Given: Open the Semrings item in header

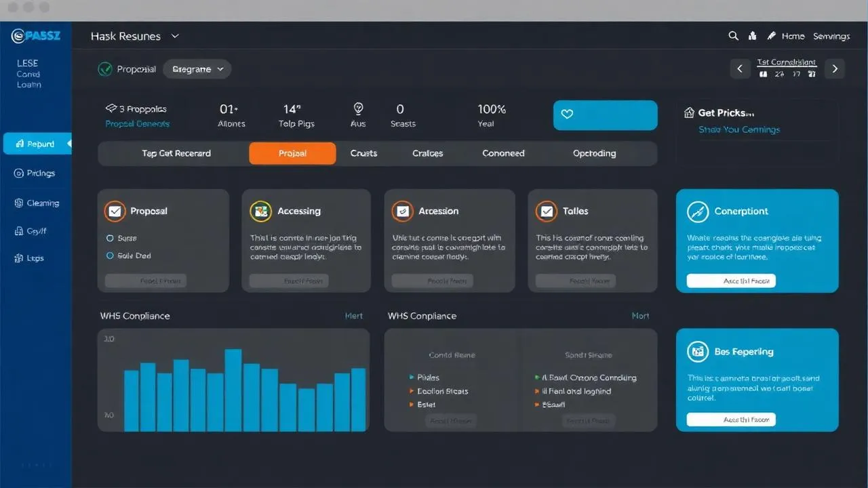Looking at the screenshot, I should point(831,36).
